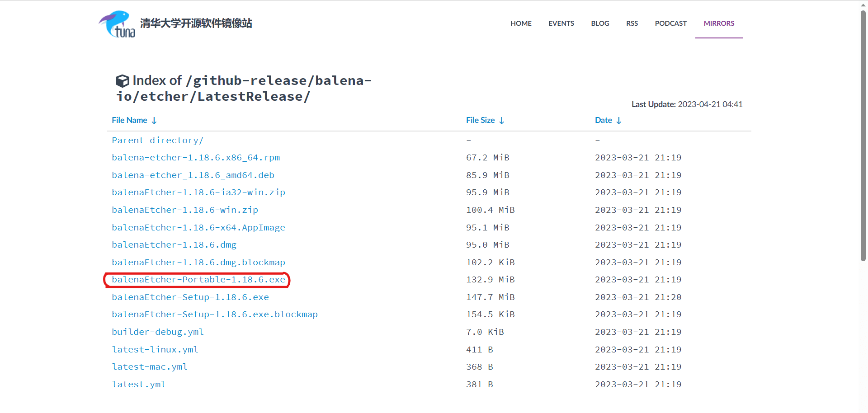
Task: Download balenaEtcher-1.18.6-ia32-win.zip
Action: tap(198, 192)
